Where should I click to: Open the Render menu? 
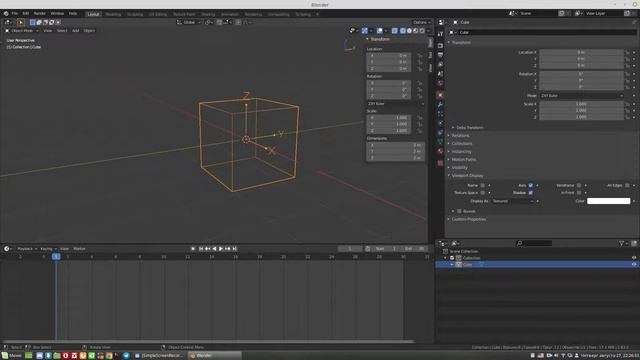40,13
